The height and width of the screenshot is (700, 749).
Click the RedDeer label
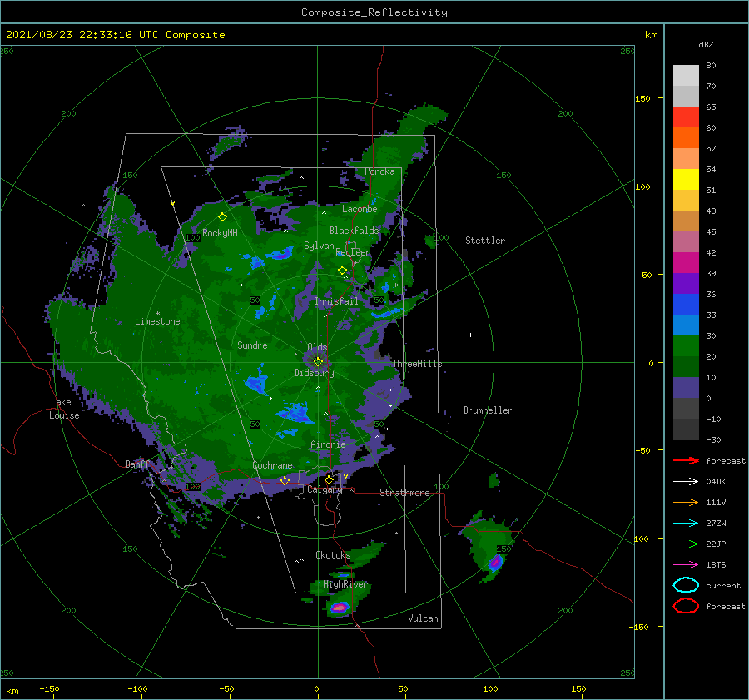(x=353, y=252)
